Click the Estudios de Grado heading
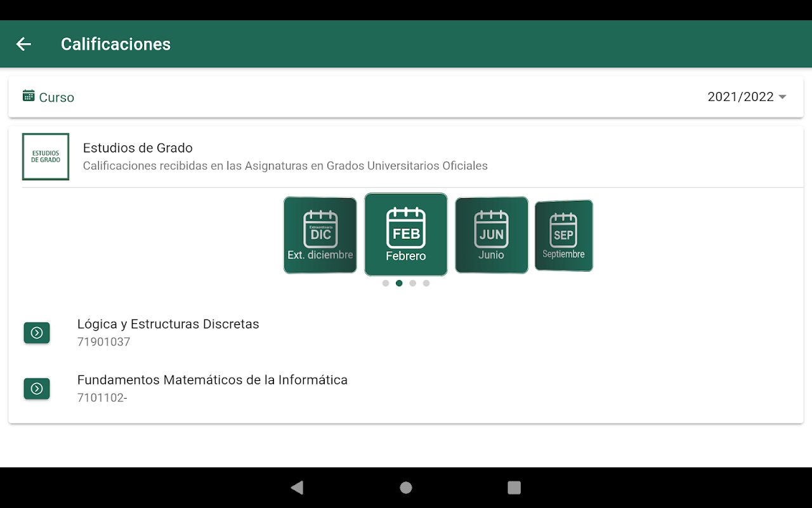This screenshot has width=812, height=508. pyautogui.click(x=138, y=148)
